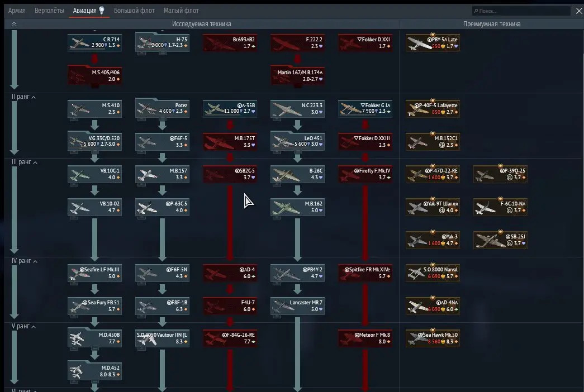
Task: Select premium F-6C-10-NA card
Action: 500,207
